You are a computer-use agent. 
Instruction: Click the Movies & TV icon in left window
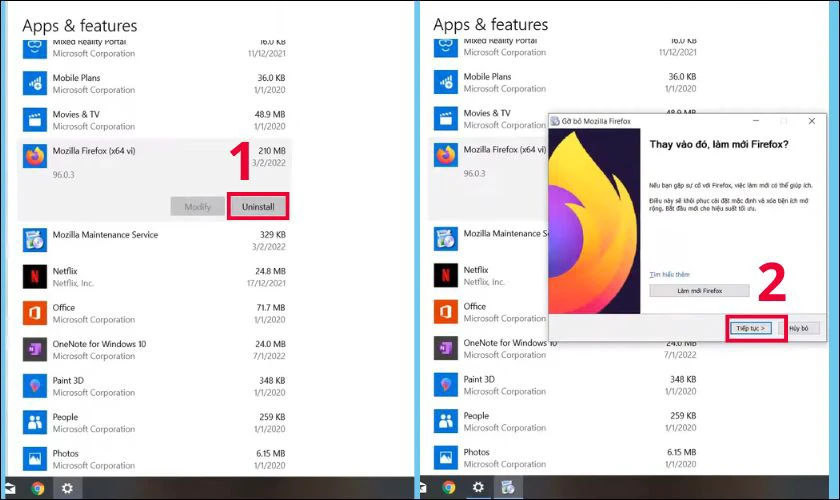[x=35, y=120]
